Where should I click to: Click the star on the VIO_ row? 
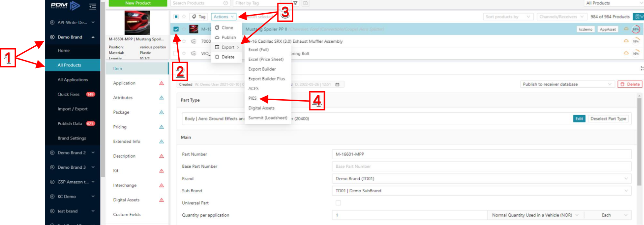tap(184, 53)
